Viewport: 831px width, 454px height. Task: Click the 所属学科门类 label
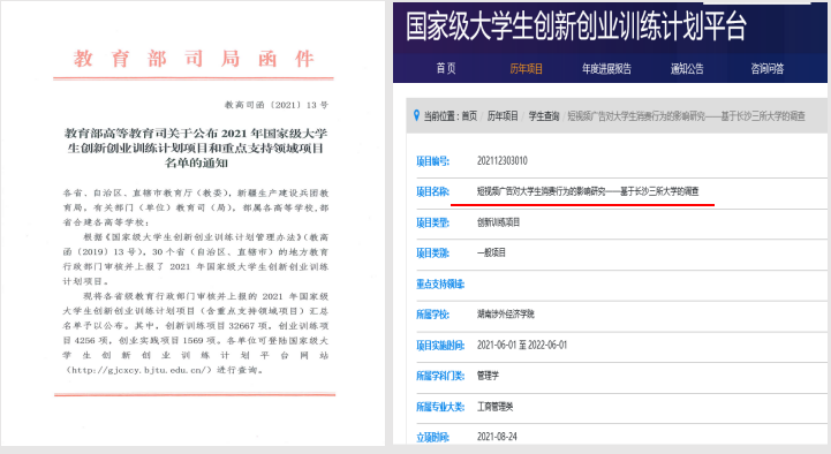[440, 376]
